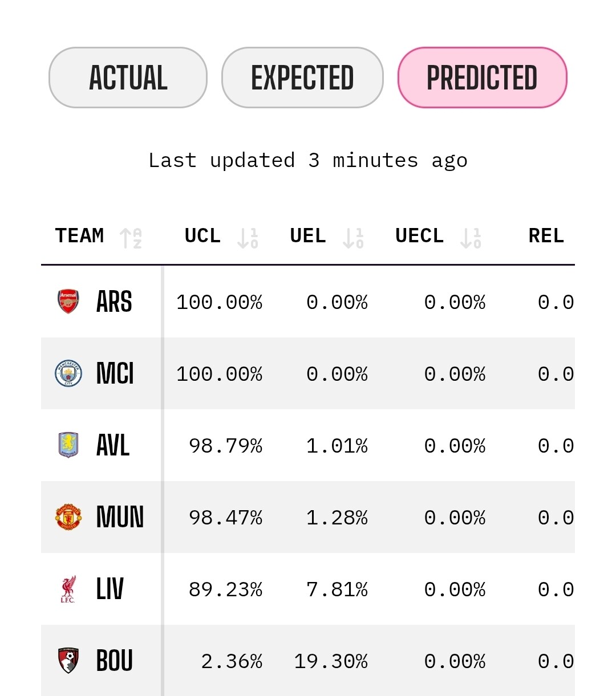Click the TEAM column header

pyautogui.click(x=79, y=236)
